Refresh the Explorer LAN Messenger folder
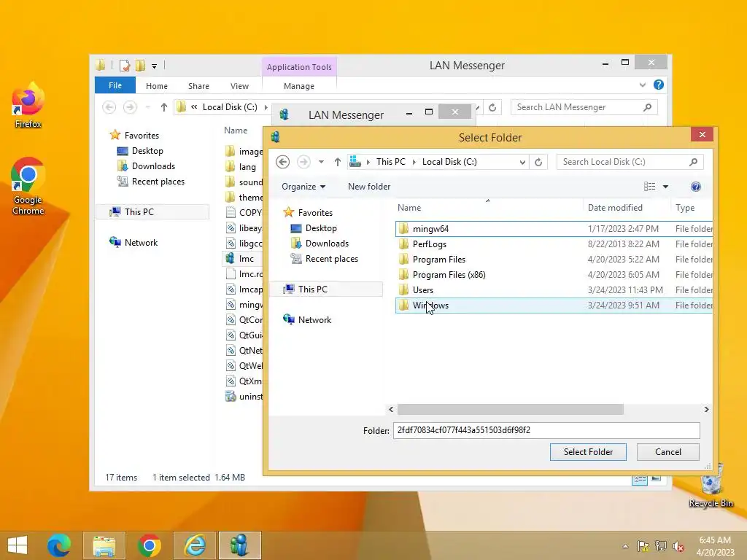The height and width of the screenshot is (560, 747). [492, 108]
